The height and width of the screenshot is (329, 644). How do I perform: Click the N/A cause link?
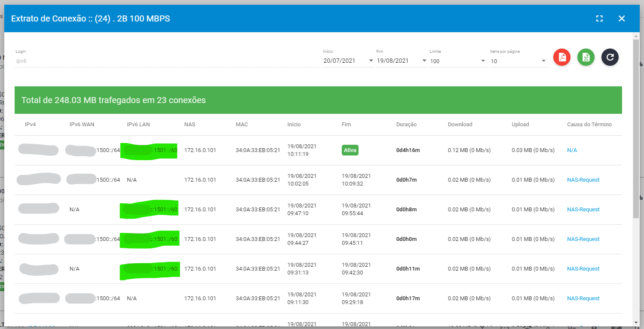click(572, 150)
